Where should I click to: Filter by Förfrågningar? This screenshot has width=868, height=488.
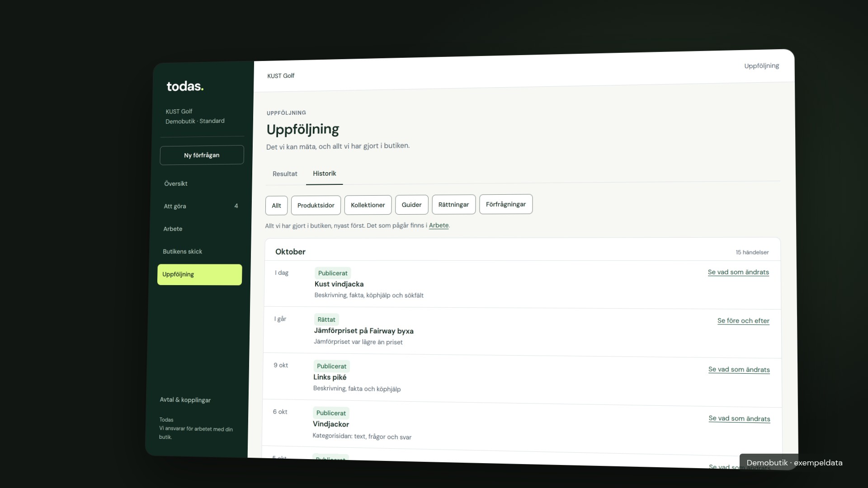pos(506,204)
